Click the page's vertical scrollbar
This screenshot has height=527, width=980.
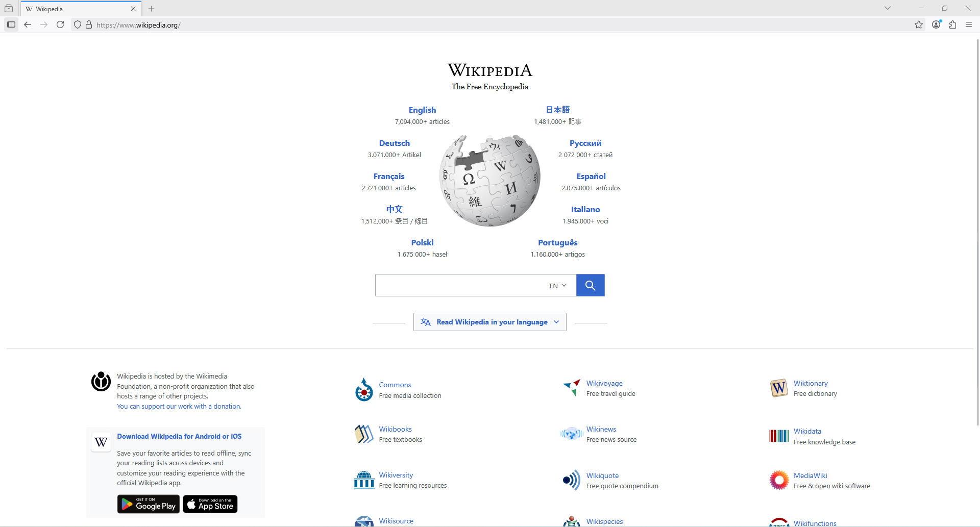click(977, 230)
